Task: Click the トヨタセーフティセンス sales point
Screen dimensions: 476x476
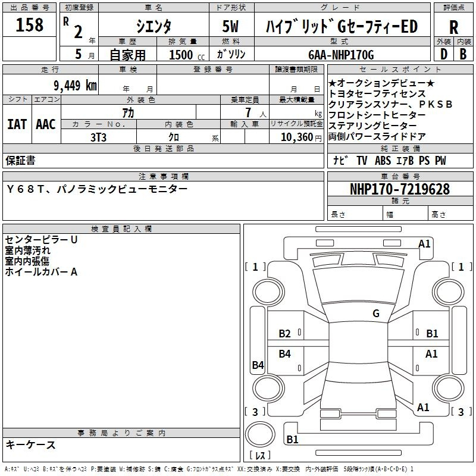Action: 377,93
